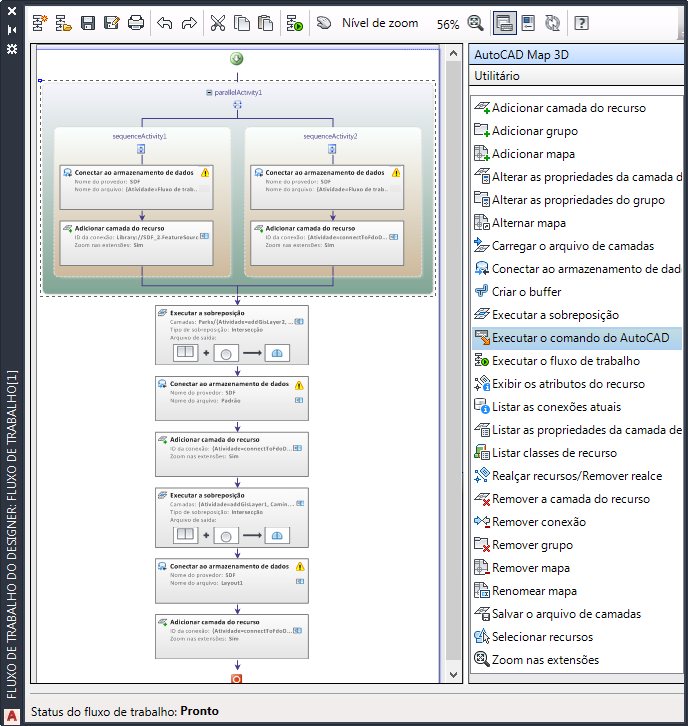The height and width of the screenshot is (726, 688).
Task: Save the current workflow
Action: pos(88,23)
